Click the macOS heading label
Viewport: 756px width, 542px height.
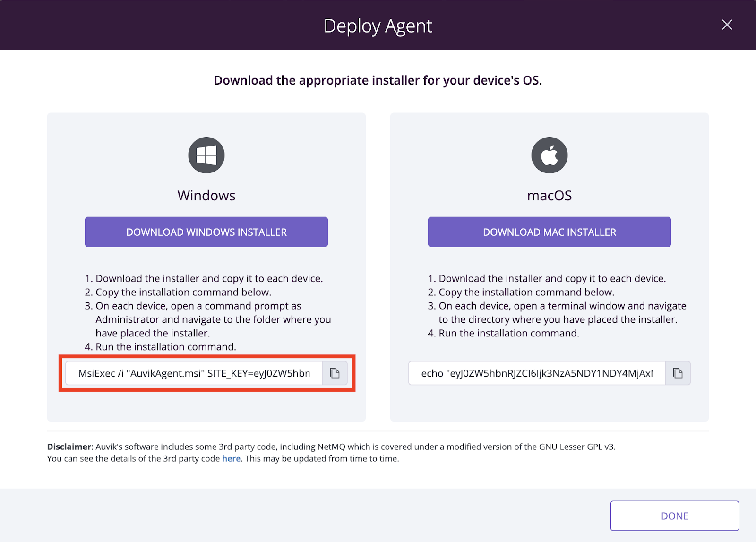coord(550,196)
